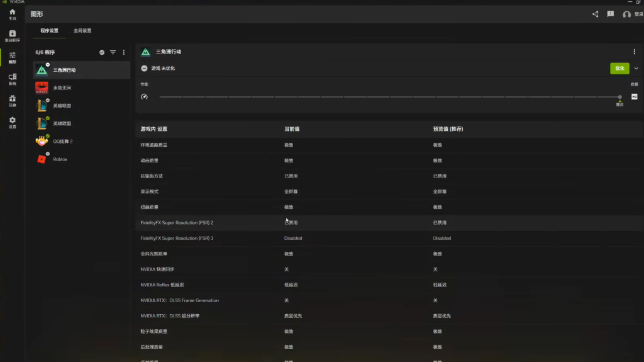Click the NVIDIA logo in title bar

pyautogui.click(x=4, y=2)
